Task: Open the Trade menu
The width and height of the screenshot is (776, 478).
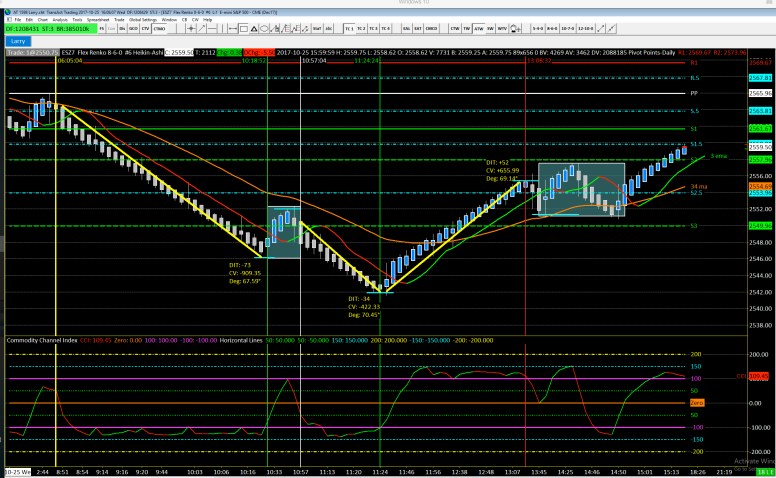Action: [x=119, y=19]
